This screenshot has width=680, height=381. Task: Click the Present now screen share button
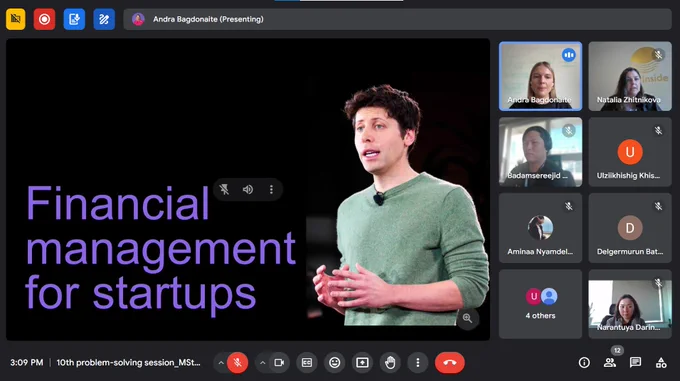click(362, 362)
